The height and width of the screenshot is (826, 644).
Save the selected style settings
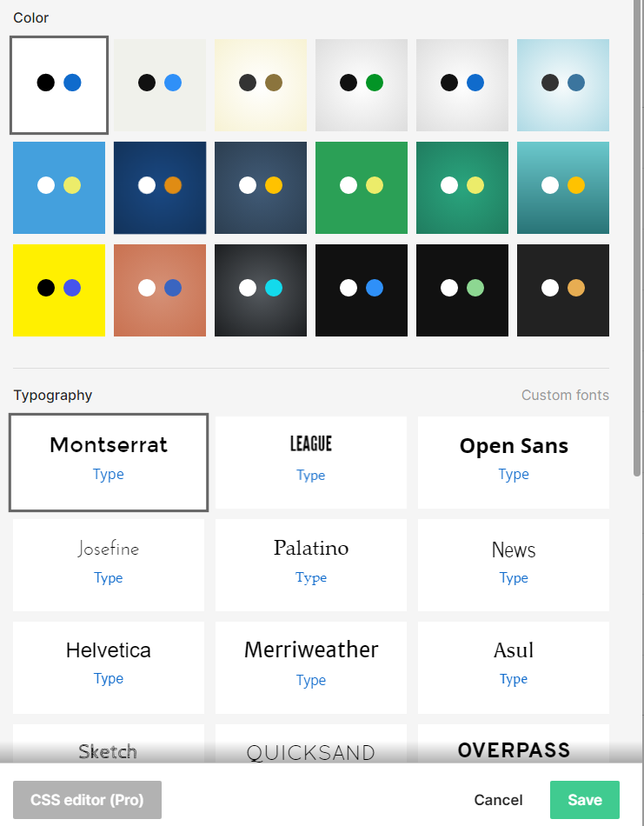[x=585, y=800]
